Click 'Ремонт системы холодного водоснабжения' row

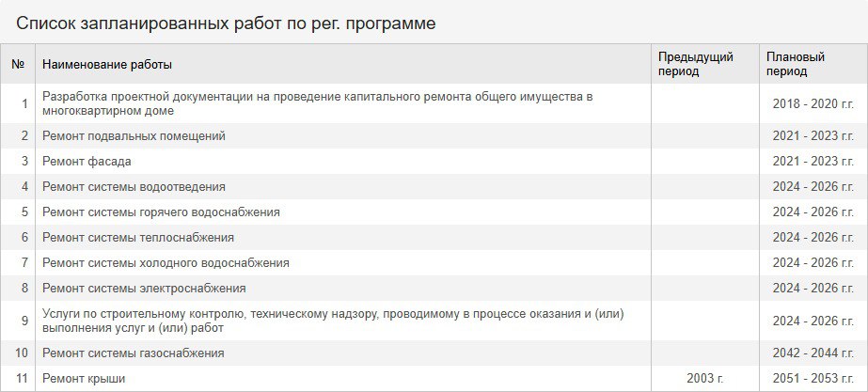point(434,263)
